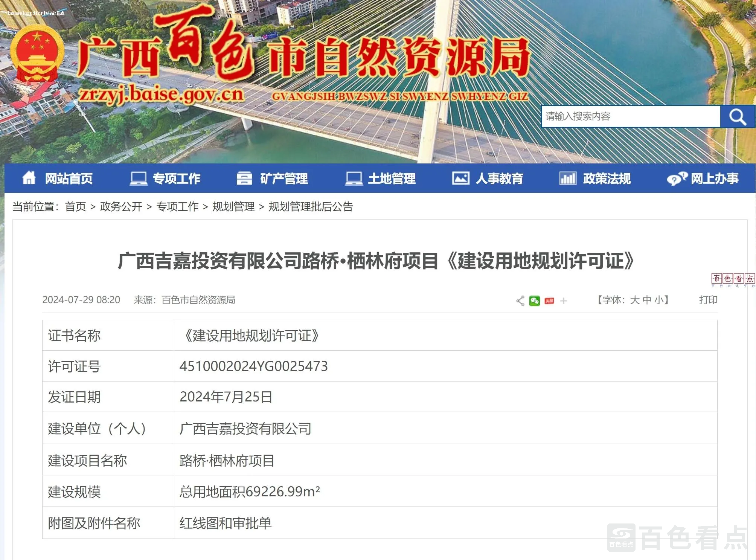Go to 规划管理 in breadcrumb

coord(233,206)
